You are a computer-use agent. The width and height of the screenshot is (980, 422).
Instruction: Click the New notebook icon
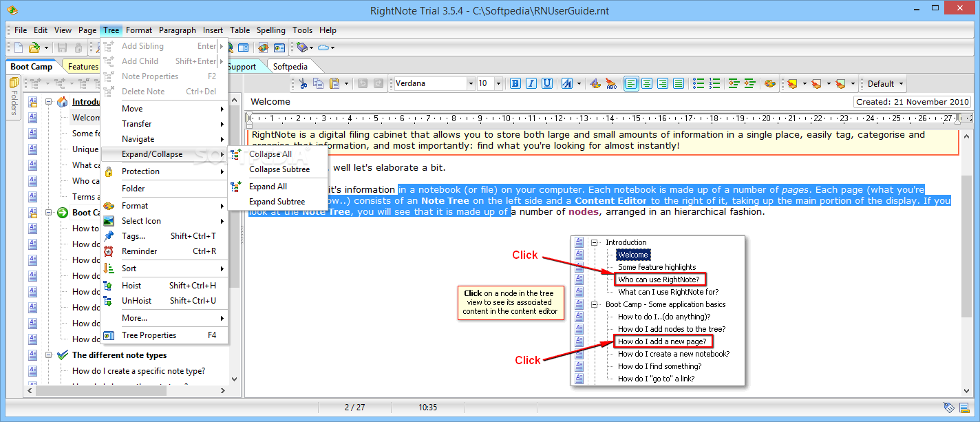point(19,48)
